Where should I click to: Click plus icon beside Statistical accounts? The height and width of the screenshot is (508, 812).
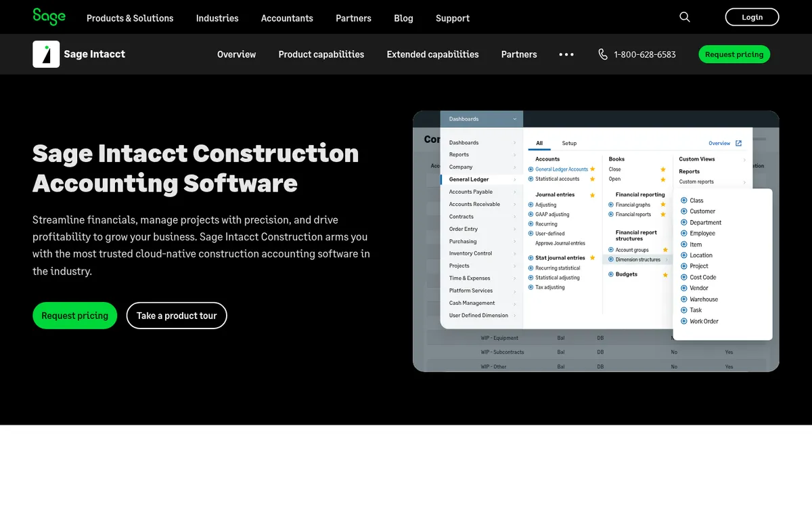531,179
